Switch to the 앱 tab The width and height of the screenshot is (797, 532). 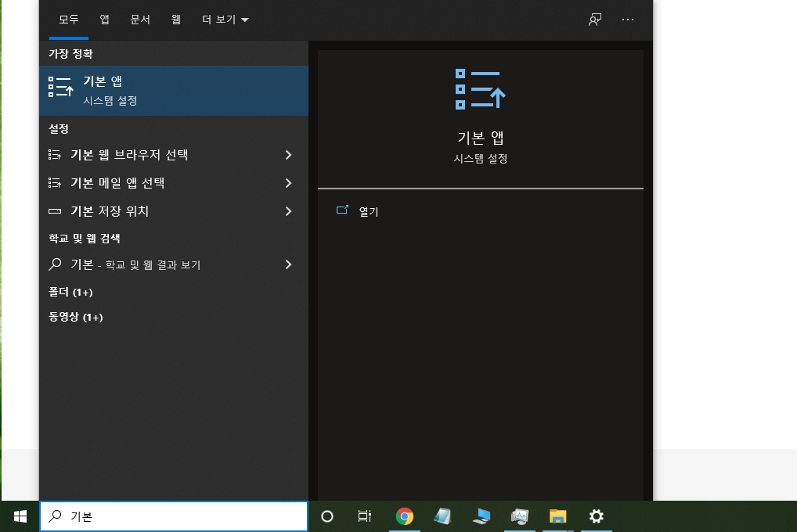(x=104, y=20)
